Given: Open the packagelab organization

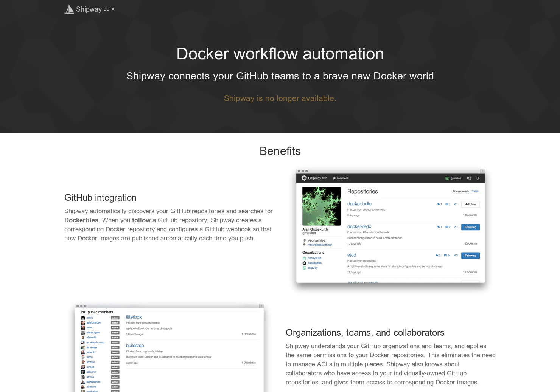Looking at the screenshot, I should coord(314,263).
